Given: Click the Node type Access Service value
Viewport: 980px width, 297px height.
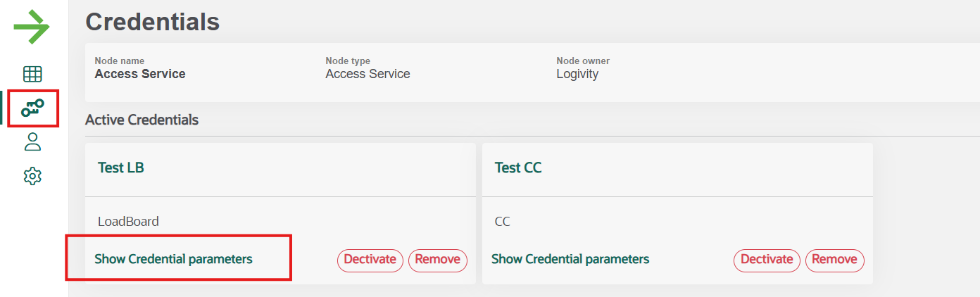Looking at the screenshot, I should tap(367, 74).
